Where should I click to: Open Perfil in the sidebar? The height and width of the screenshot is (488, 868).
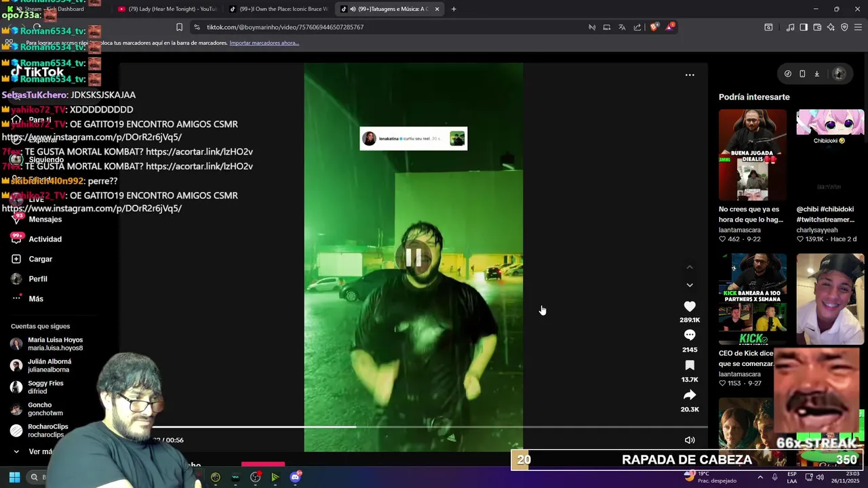38,279
